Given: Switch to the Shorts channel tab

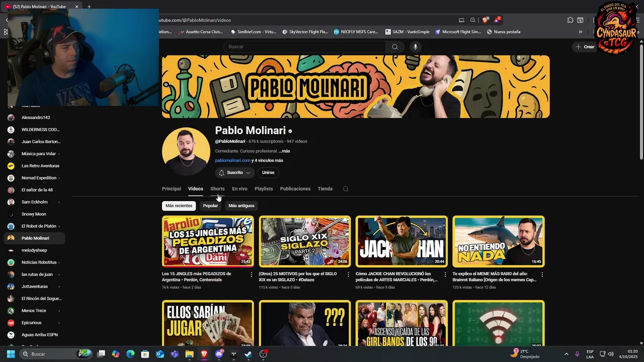Looking at the screenshot, I should point(217,189).
